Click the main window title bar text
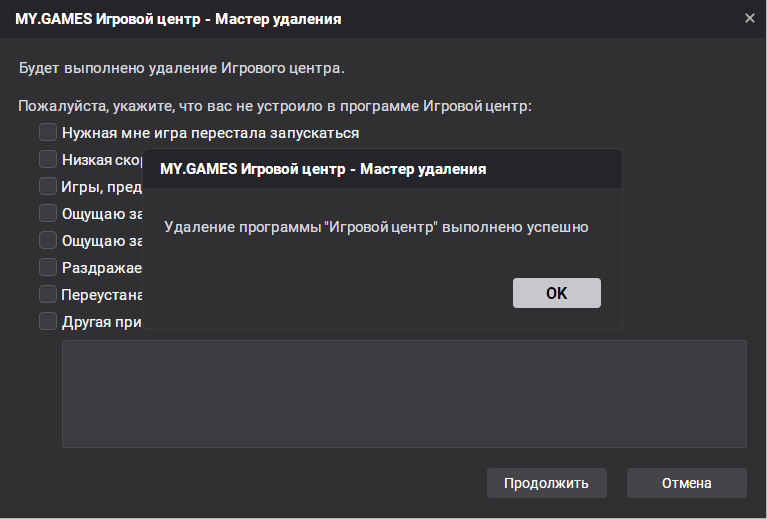This screenshot has height=519, width=767. (x=178, y=19)
